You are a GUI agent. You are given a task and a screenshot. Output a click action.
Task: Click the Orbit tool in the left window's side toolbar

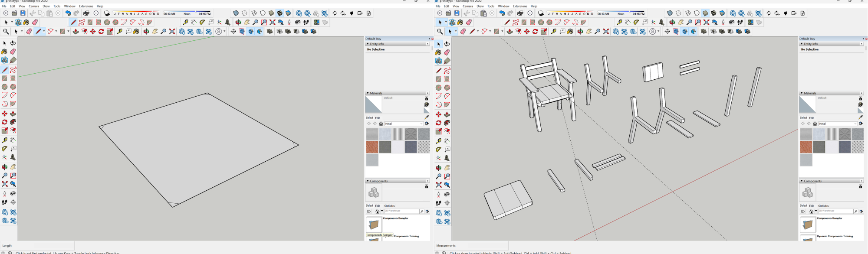(5, 167)
